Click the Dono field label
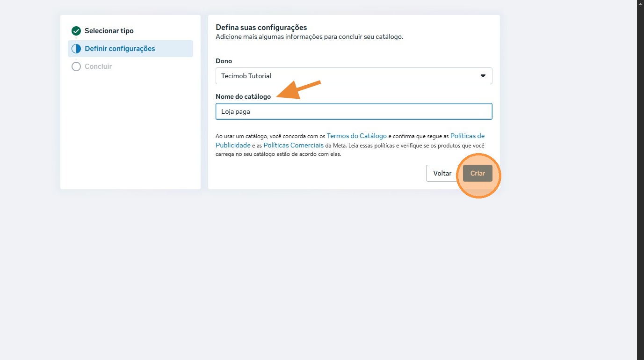This screenshot has height=360, width=644. point(224,61)
